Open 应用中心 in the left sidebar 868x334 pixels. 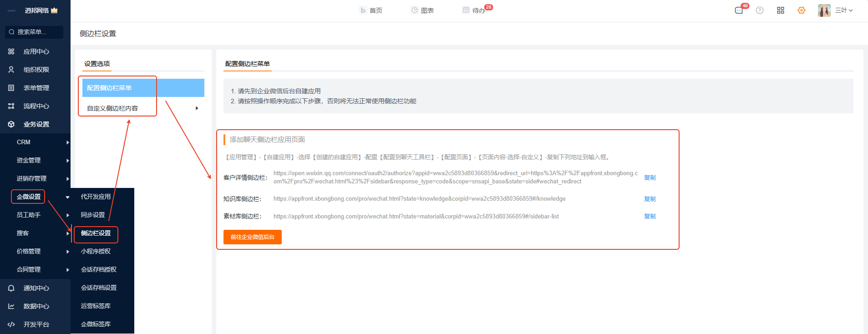36,51
